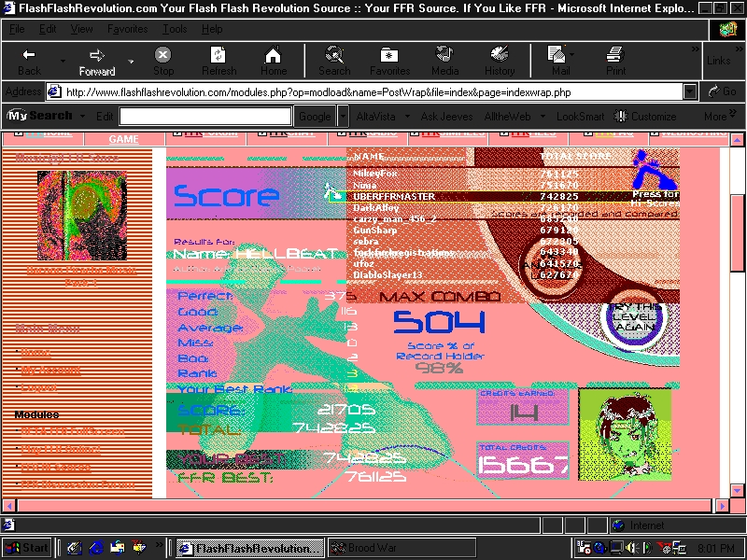Expand the Links bar chevron
The height and width of the screenshot is (560, 747).
pos(739,49)
